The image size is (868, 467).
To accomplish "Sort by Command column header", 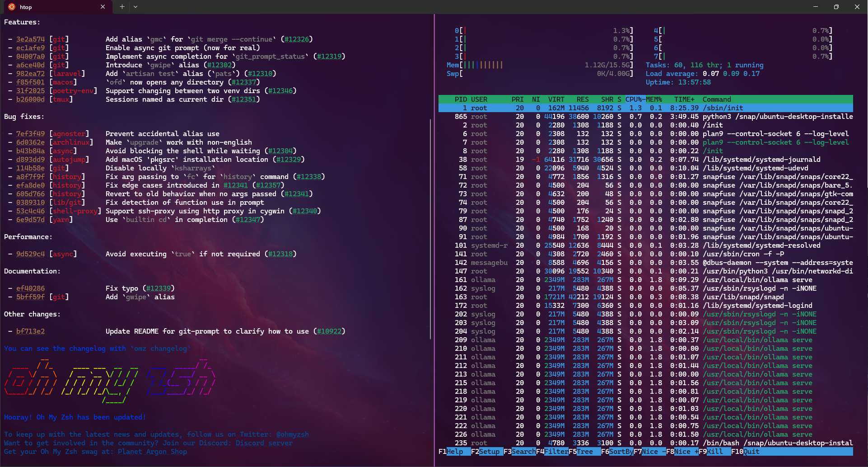I will point(717,99).
